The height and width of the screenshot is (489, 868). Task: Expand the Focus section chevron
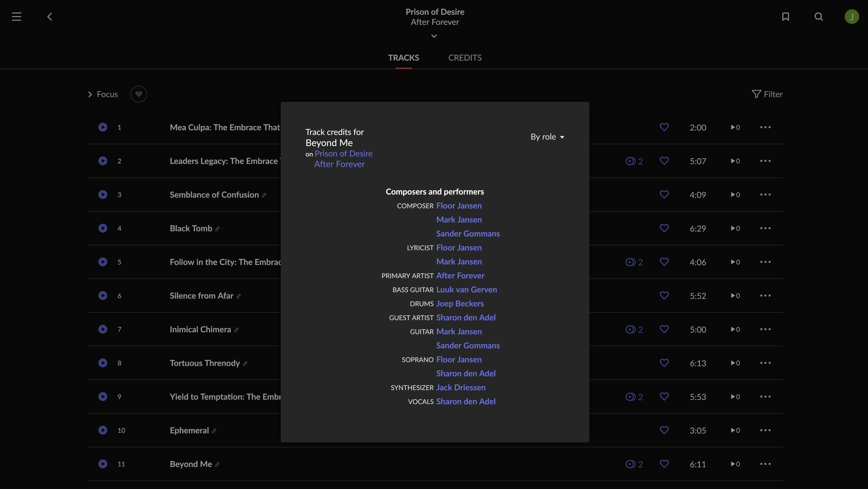coord(90,94)
